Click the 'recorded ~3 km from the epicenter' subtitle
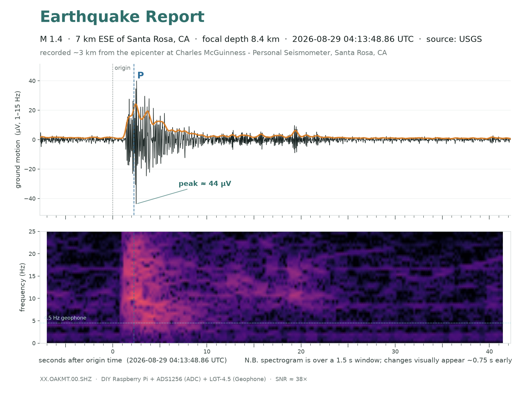 213,53
